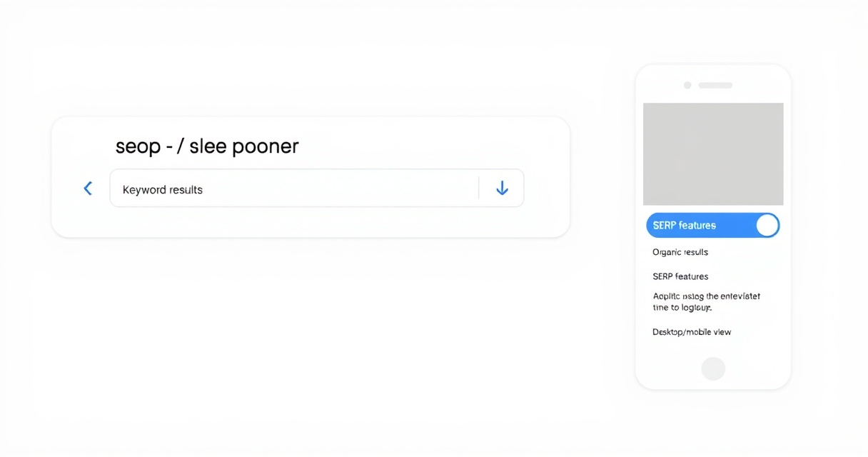Click the word 'seop' in the heading
The width and height of the screenshot is (868, 457).
138,148
